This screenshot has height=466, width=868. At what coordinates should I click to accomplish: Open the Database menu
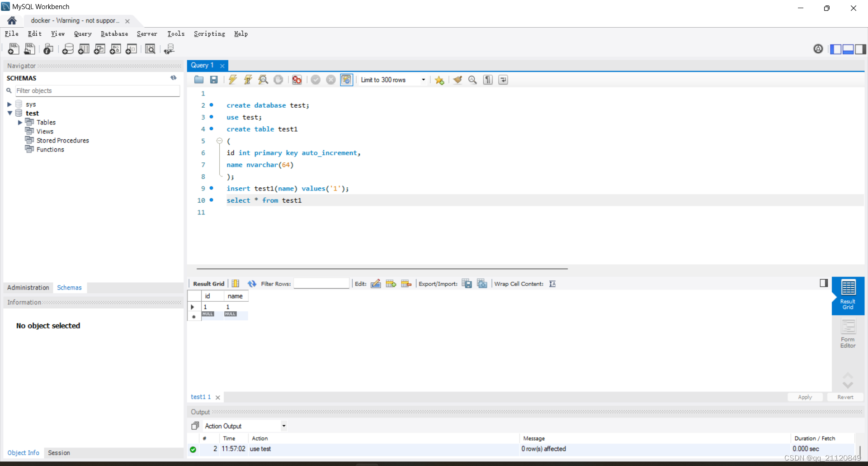pyautogui.click(x=114, y=33)
